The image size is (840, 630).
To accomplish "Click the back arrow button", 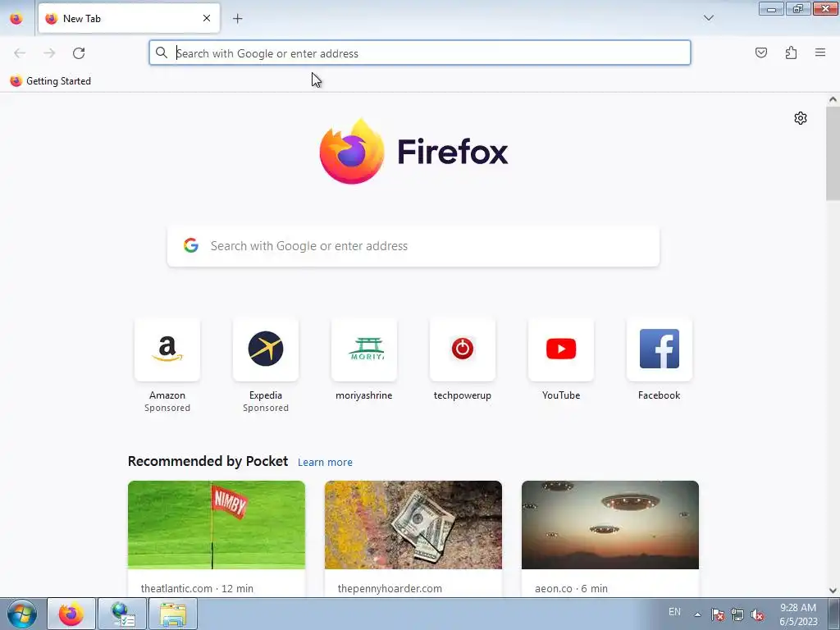I will tap(20, 53).
